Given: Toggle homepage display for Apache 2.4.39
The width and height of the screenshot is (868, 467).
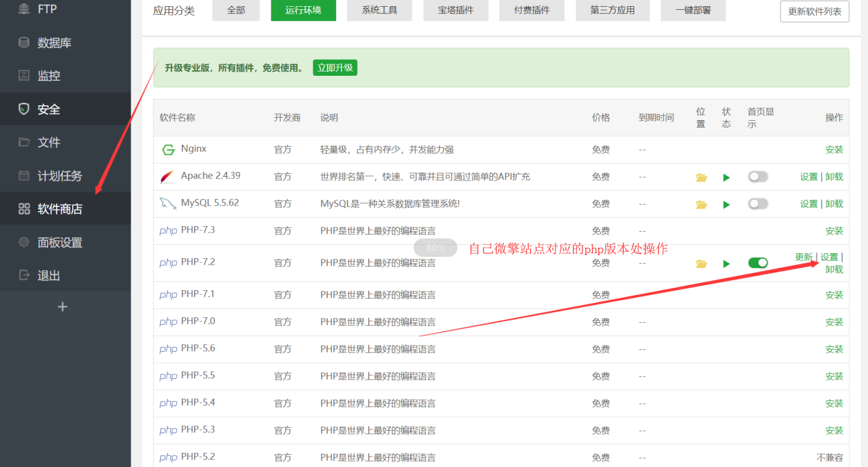Looking at the screenshot, I should [x=758, y=177].
